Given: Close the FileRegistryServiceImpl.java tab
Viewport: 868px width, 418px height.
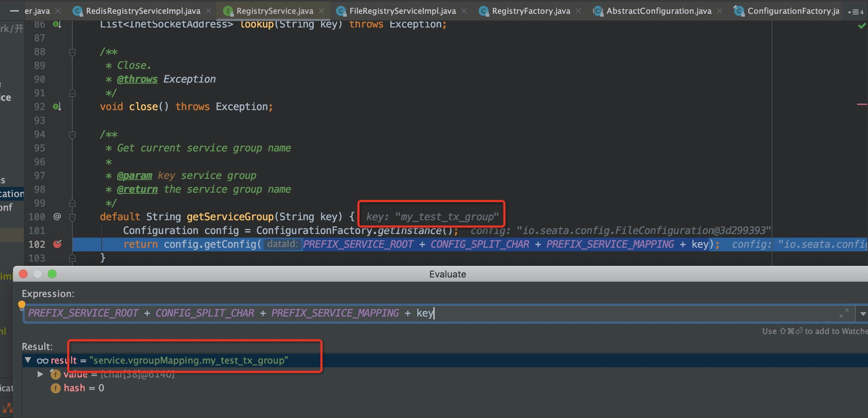Looking at the screenshot, I should coord(464,11).
